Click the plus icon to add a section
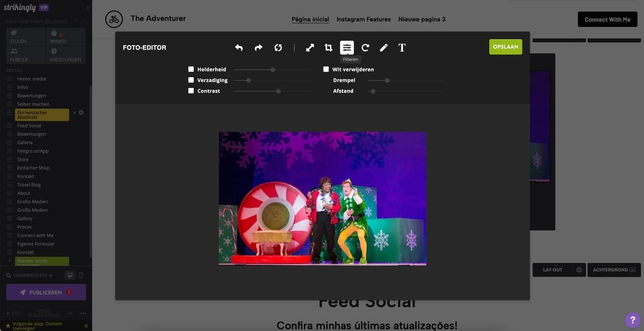The height and width of the screenshot is (331, 644). pos(9,261)
